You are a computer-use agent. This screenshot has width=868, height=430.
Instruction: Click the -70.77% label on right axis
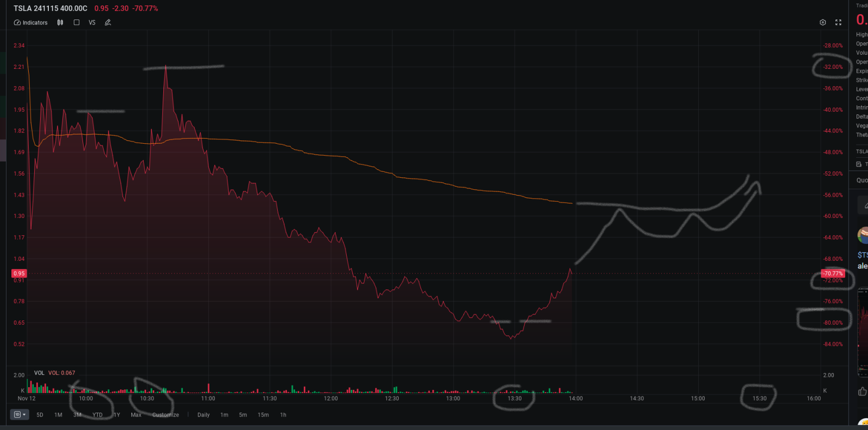tap(833, 273)
